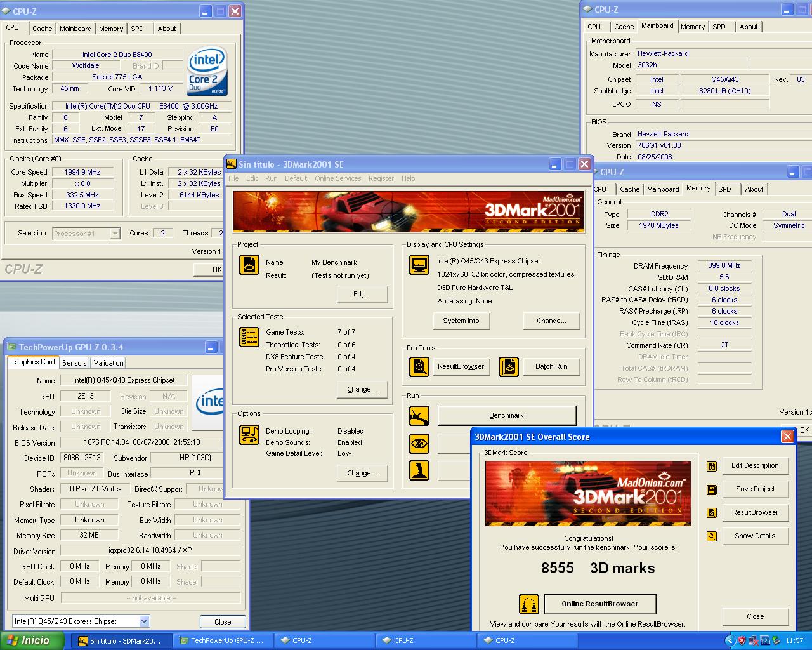
Task: Click Edit Description button
Action: click(x=755, y=466)
